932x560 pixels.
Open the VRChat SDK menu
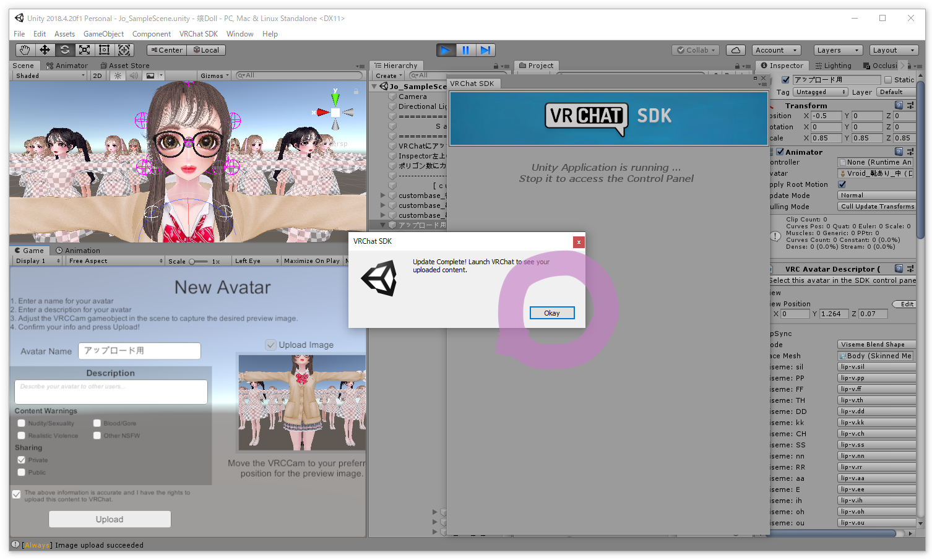coord(199,34)
